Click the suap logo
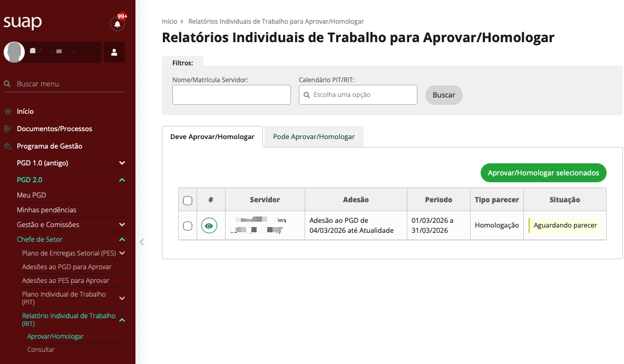Screen dimensions: 624x364 click(23, 23)
